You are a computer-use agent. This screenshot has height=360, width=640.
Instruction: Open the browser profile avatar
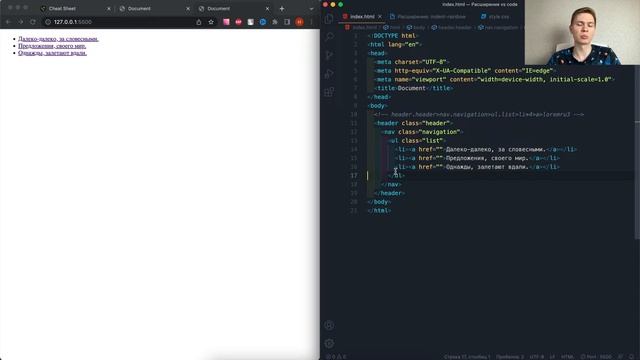(x=299, y=22)
